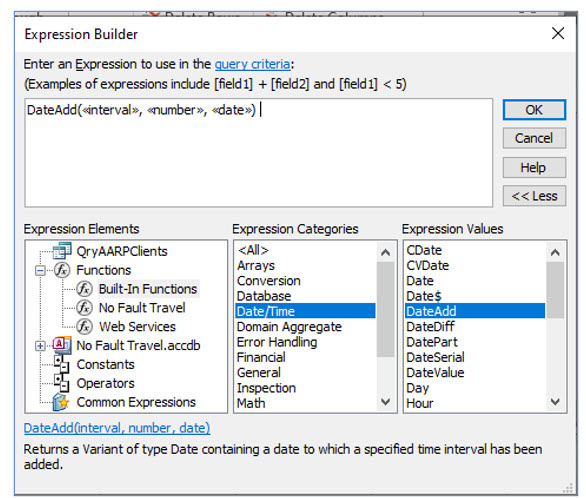Viewport: 586px width, 498px height.
Task: Pick DatePart in Expression Values
Action: 475,342
